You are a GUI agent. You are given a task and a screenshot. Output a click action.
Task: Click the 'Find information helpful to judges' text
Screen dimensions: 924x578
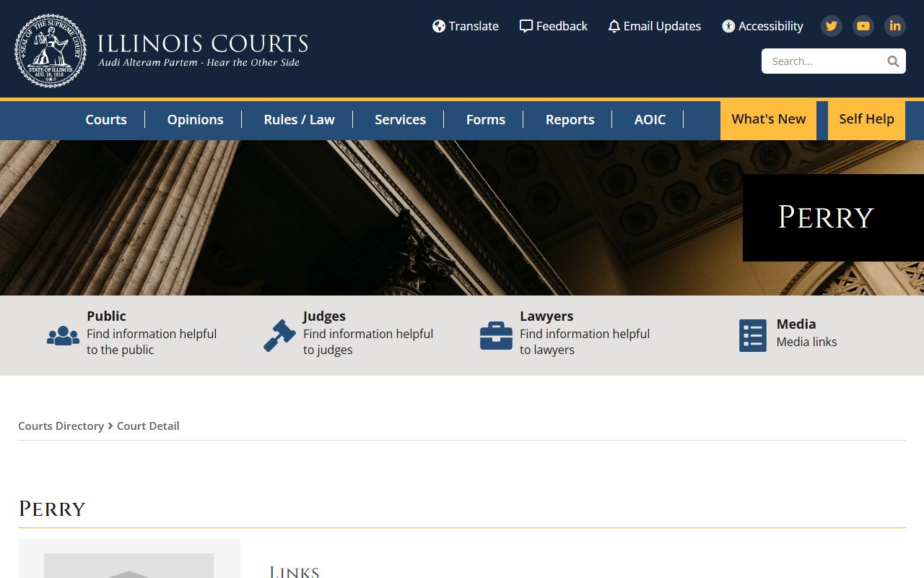coord(368,342)
